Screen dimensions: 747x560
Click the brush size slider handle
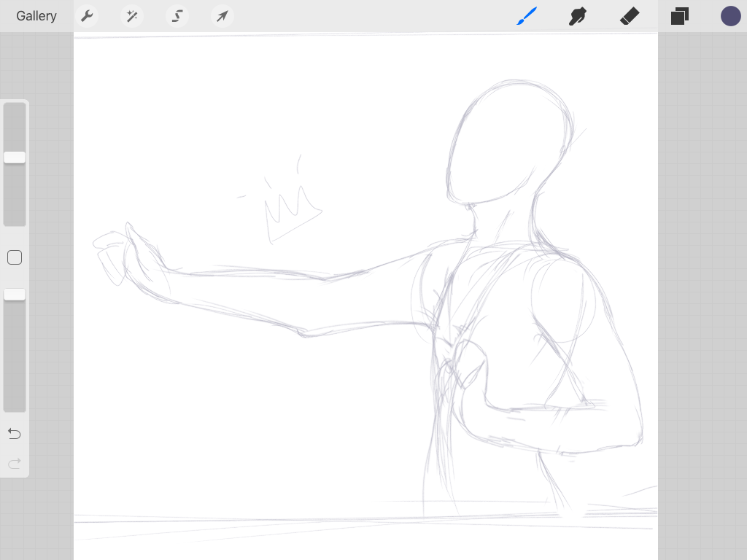tap(15, 157)
